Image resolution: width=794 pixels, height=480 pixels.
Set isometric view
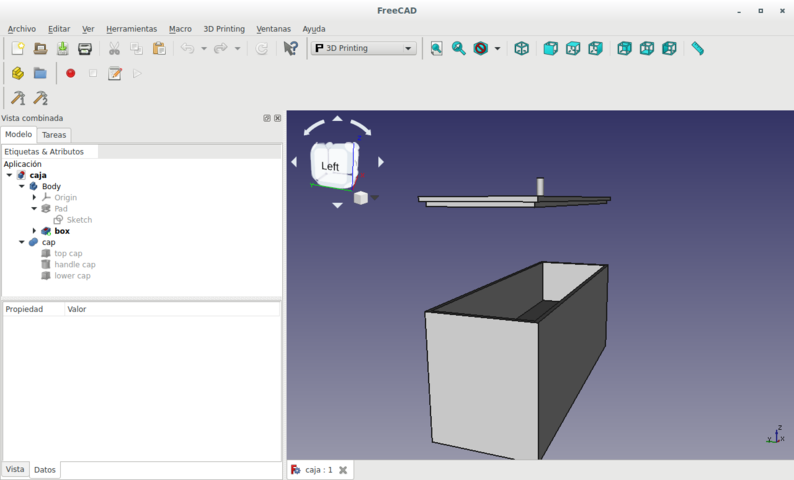click(x=522, y=49)
